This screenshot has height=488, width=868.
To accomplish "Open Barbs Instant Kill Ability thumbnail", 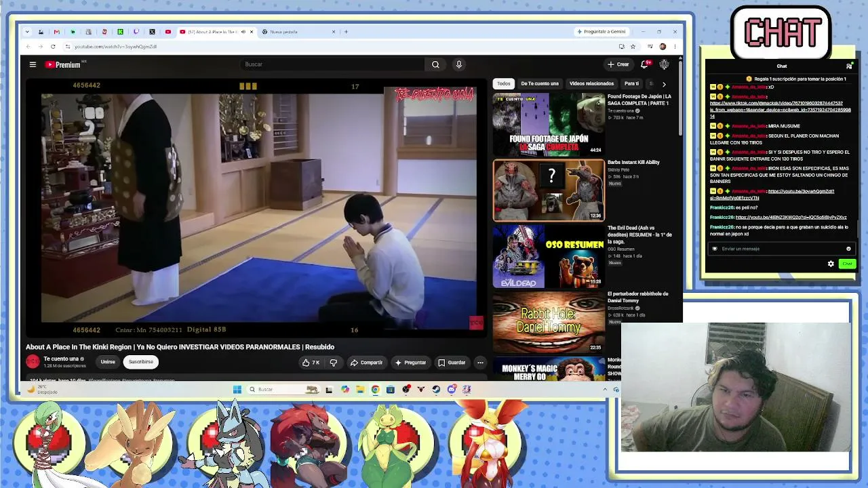I will point(549,190).
